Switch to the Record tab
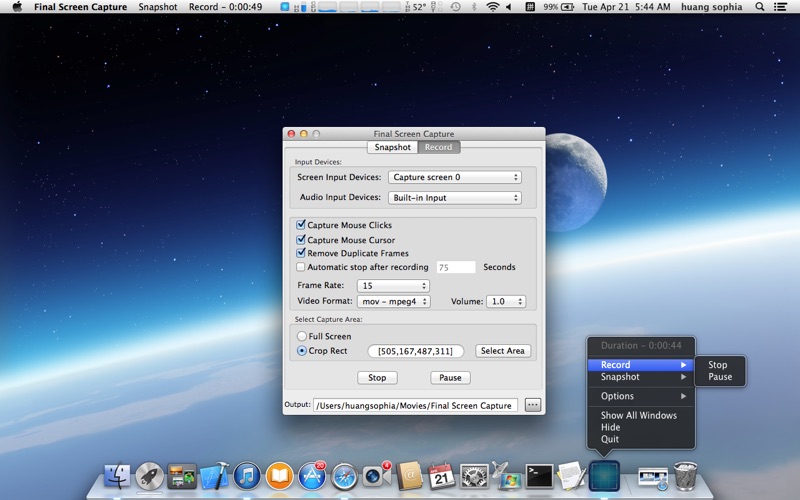800x500 pixels. tap(439, 147)
